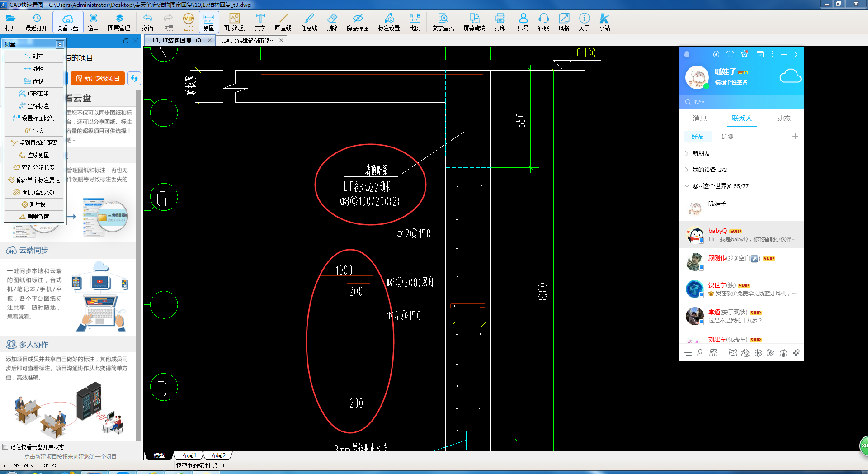868x474 pixels.
Task: Choose 线性 in the measure menu
Action: (x=34, y=69)
